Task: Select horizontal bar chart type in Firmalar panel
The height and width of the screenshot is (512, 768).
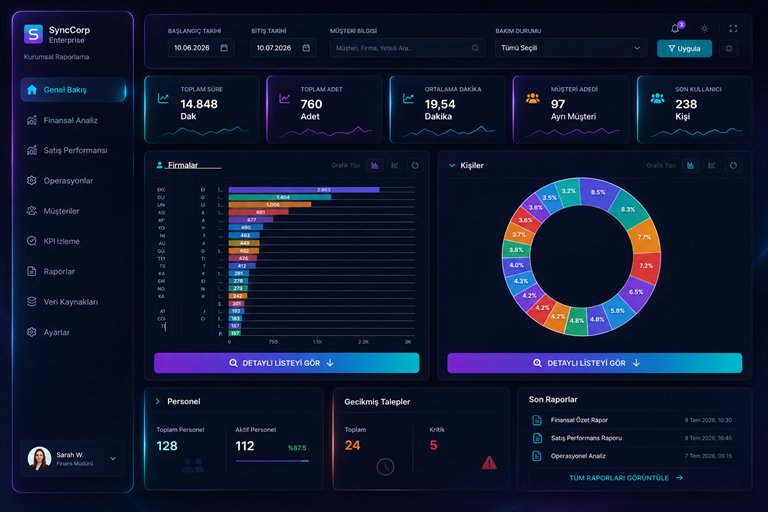Action: 395,166
